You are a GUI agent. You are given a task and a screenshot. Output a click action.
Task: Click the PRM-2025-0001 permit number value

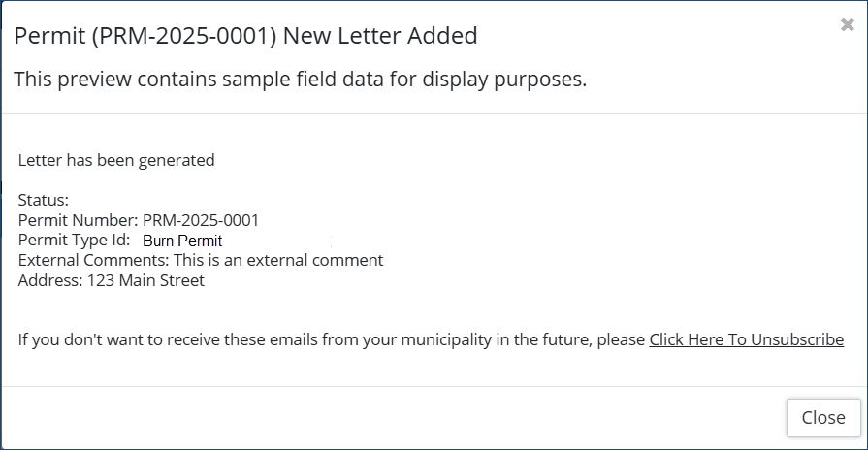201,220
